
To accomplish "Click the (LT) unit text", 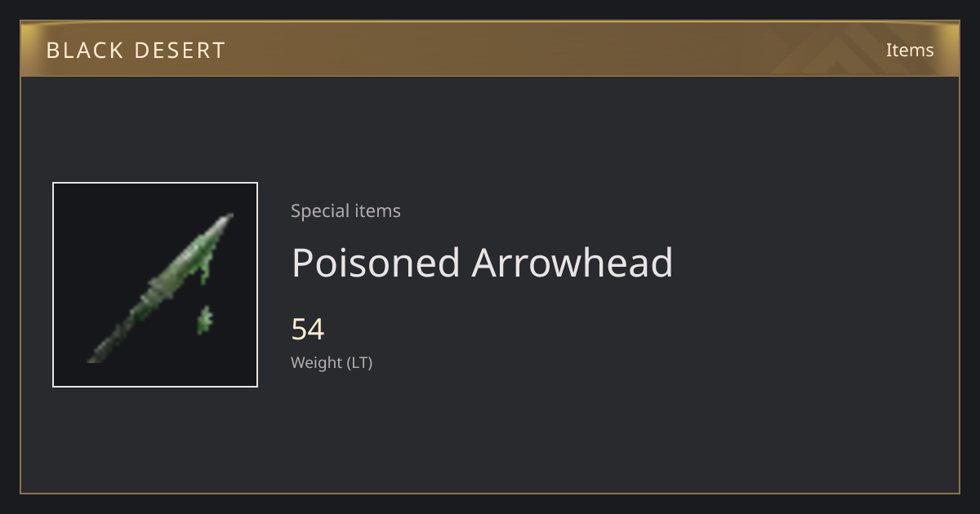I will coord(360,362).
